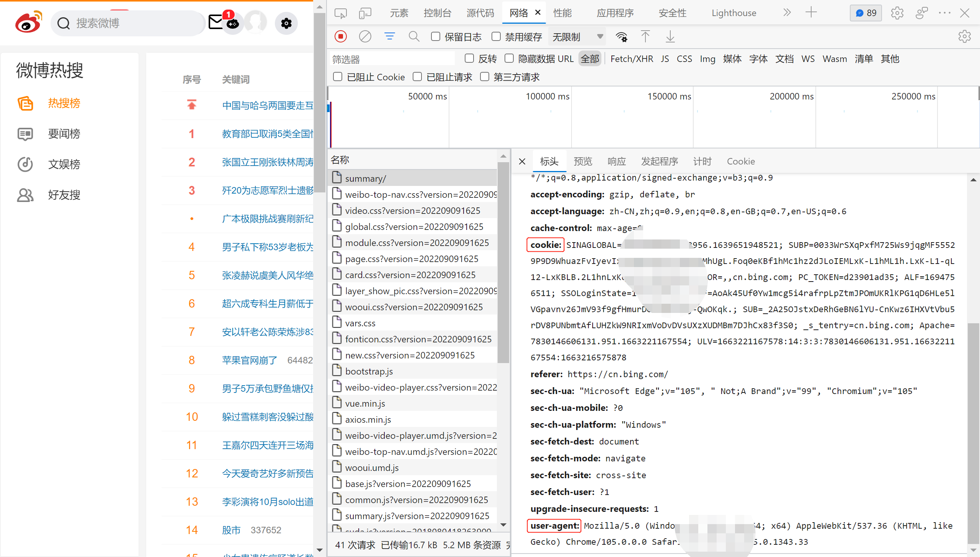Close the request details pane
Image resolution: width=980 pixels, height=557 pixels.
(x=522, y=161)
